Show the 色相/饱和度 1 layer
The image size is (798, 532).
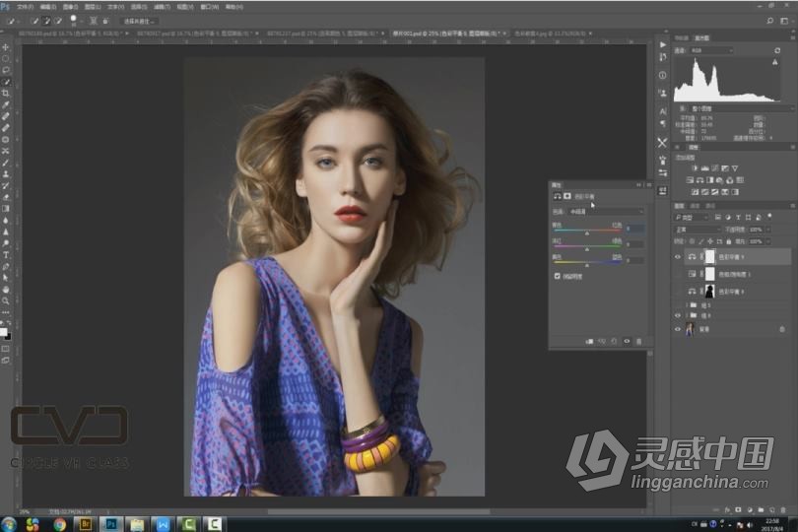(x=678, y=275)
